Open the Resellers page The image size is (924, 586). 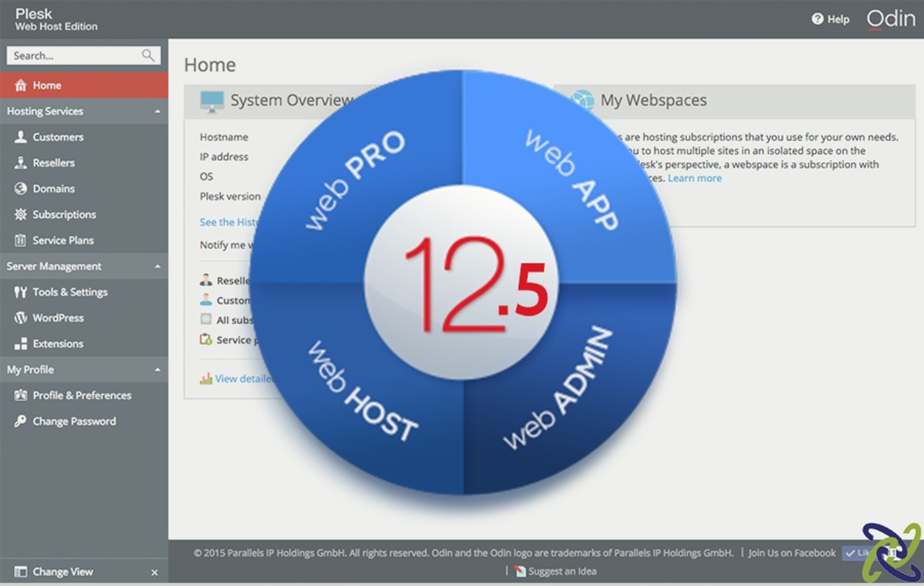pyautogui.click(x=84, y=162)
